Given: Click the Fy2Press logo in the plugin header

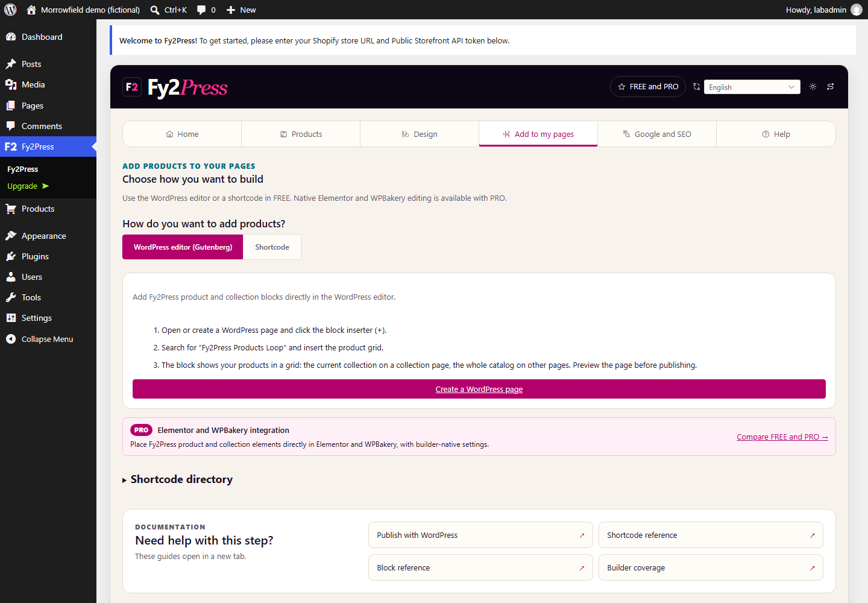Looking at the screenshot, I should click(175, 87).
